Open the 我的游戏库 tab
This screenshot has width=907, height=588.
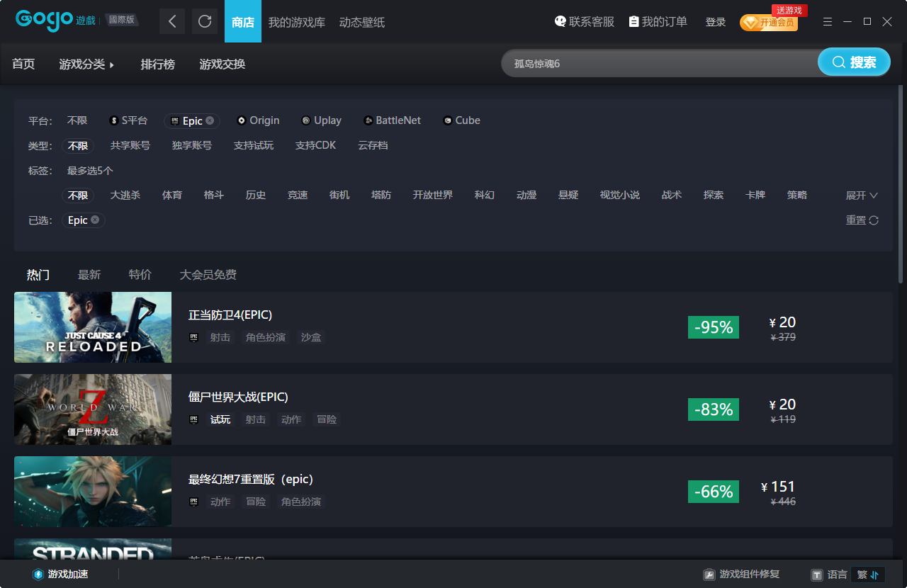[x=297, y=22]
